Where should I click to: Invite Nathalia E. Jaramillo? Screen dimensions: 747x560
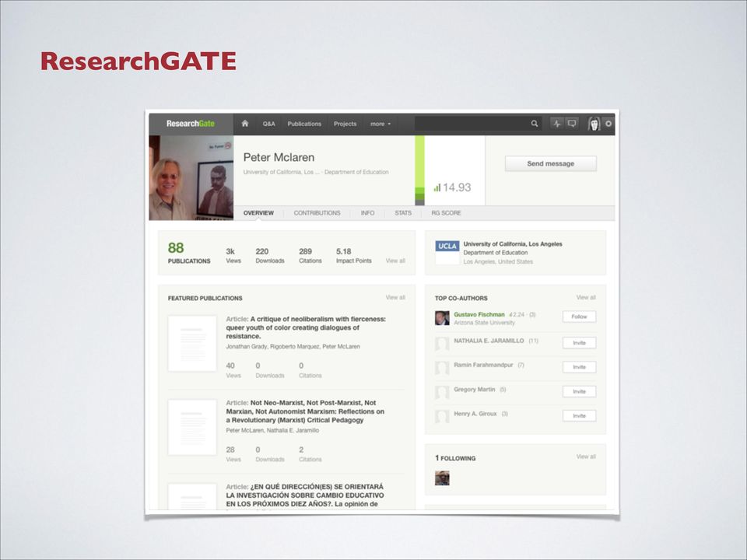coord(579,343)
